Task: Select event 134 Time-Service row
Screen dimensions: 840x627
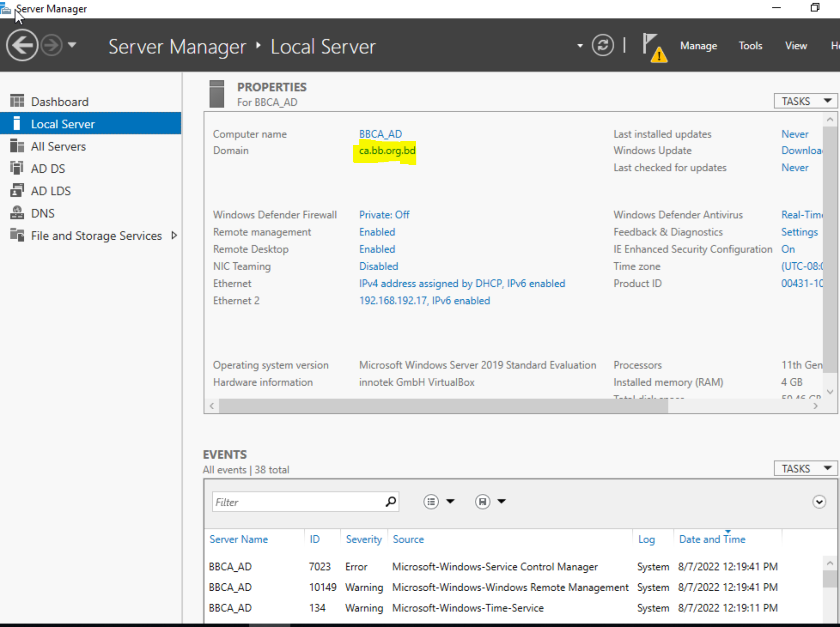Action: [x=513, y=608]
